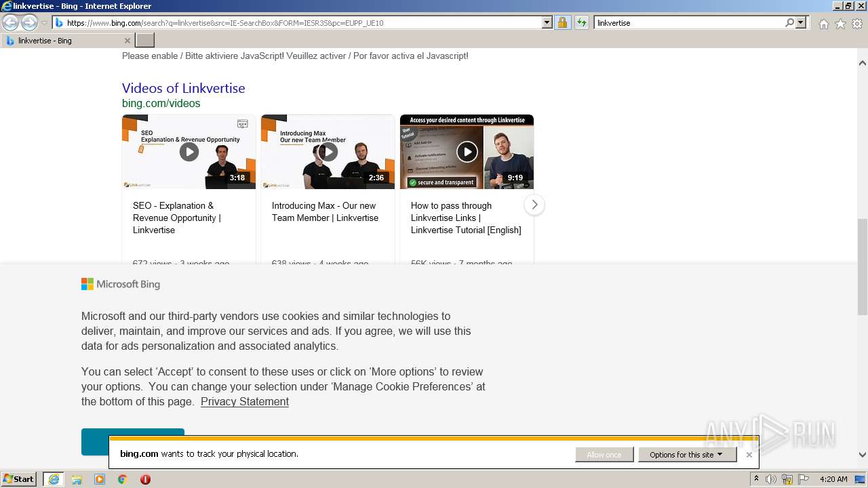This screenshot has height=488, width=868.
Task: Open the Action Center flag icon
Action: [x=804, y=479]
